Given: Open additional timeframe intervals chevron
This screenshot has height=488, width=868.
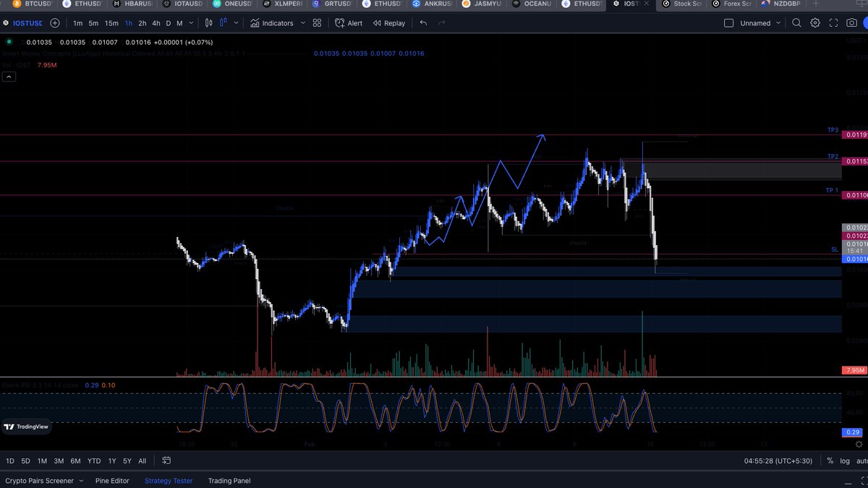Looking at the screenshot, I should 191,22.
